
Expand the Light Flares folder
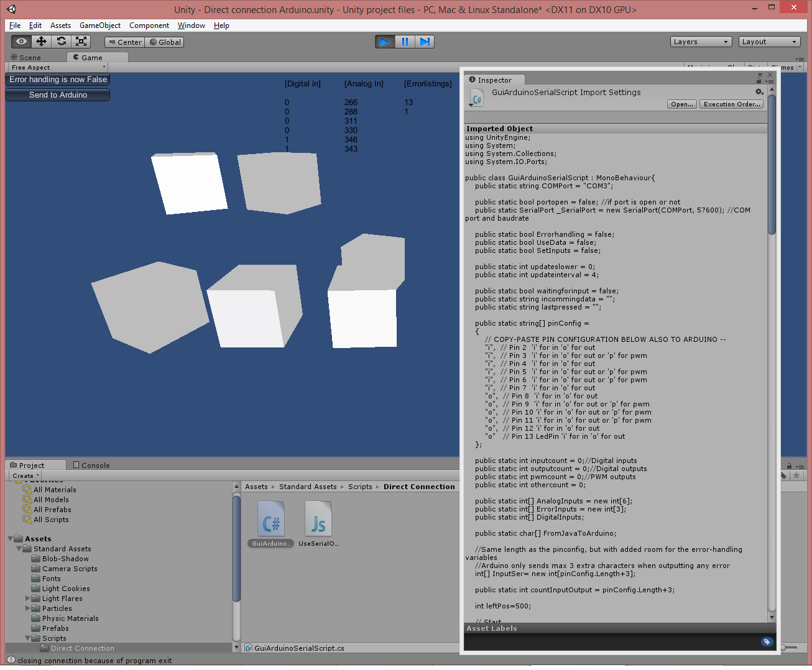pos(27,599)
